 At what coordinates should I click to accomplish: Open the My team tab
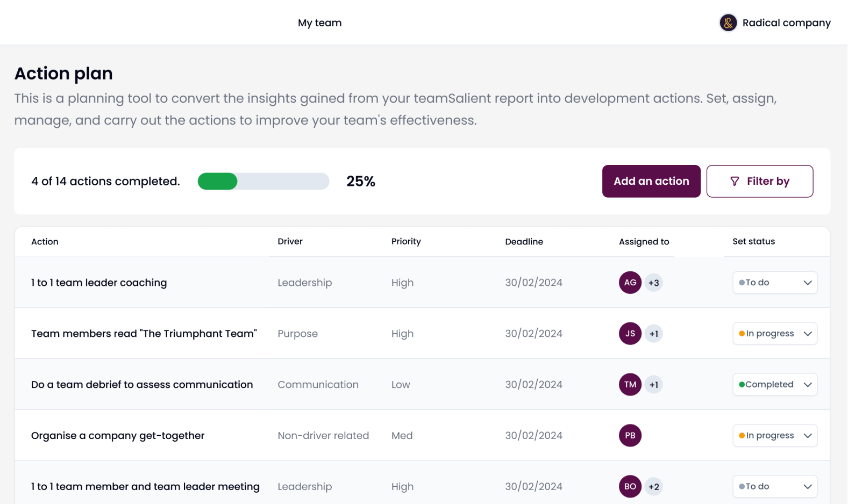coord(319,23)
